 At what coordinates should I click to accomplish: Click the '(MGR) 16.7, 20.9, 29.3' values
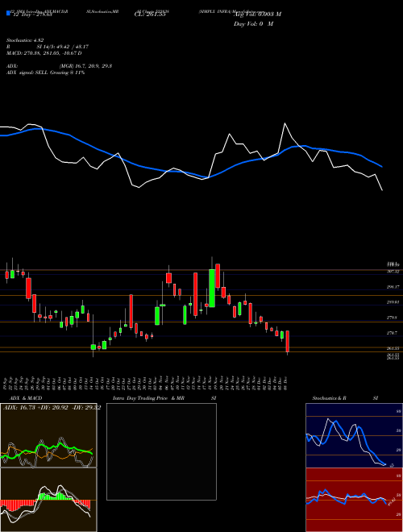[x=85, y=66]
